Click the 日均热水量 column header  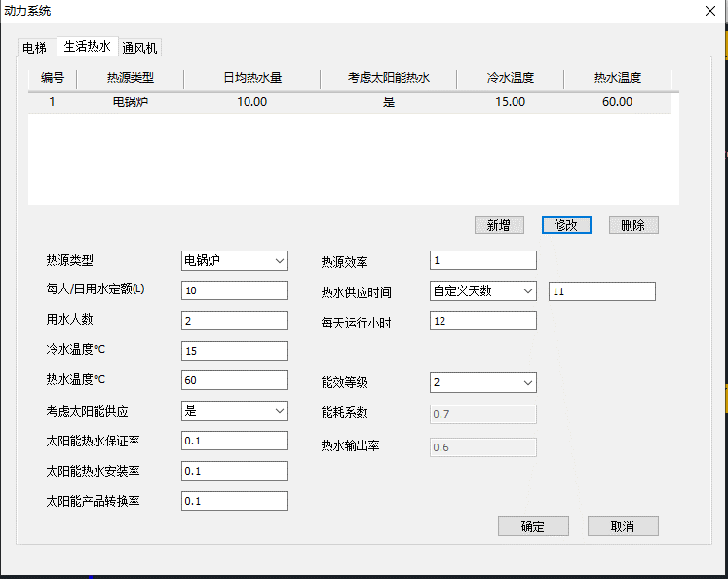tap(251, 78)
